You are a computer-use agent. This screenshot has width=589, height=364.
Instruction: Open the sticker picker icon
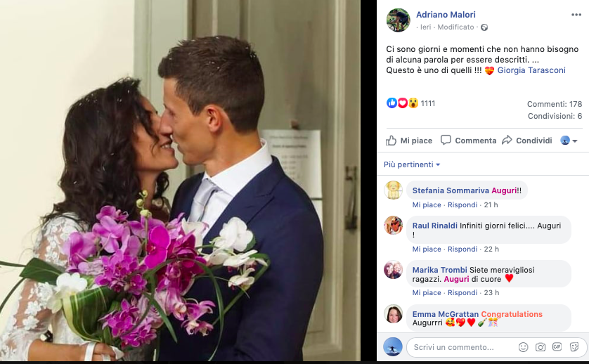click(574, 346)
